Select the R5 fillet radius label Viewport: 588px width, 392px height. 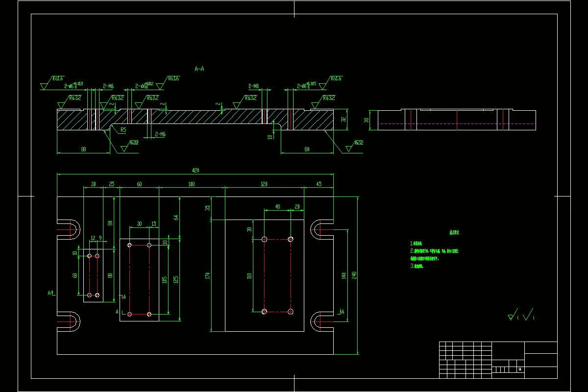coord(123,130)
